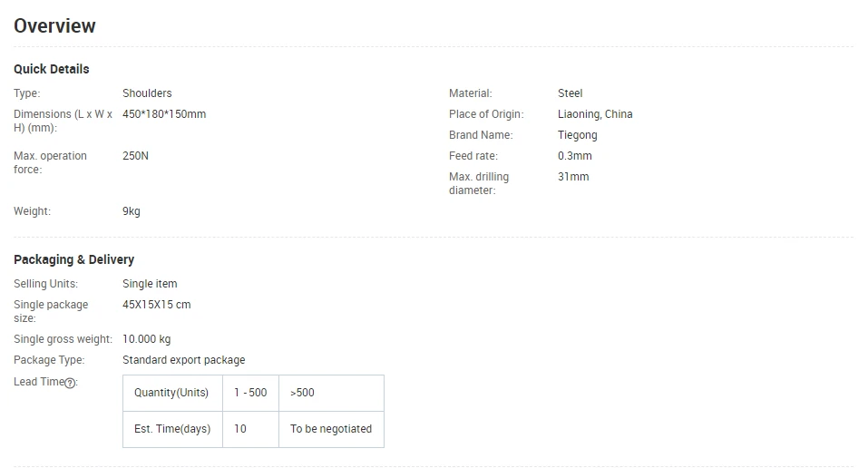Click the 45X15X15 cm package size
This screenshot has height=468, width=868.
tap(157, 305)
